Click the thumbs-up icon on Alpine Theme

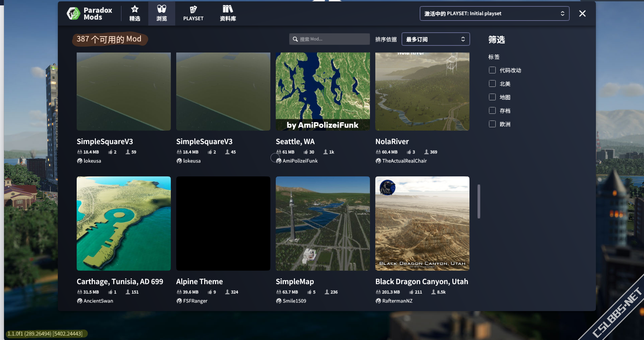click(210, 292)
